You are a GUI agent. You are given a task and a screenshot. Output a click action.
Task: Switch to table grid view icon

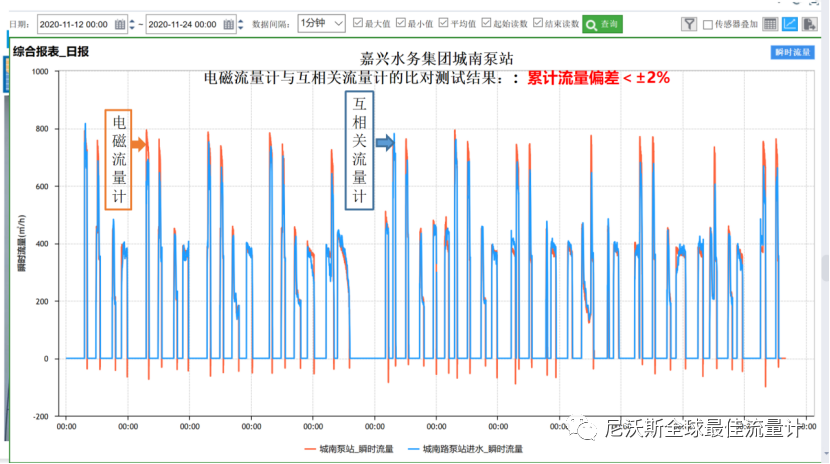click(770, 23)
